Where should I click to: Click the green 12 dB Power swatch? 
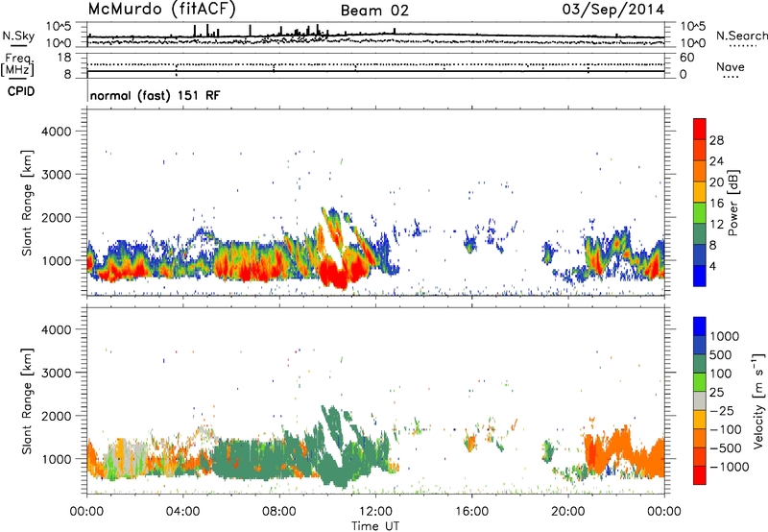point(700,212)
